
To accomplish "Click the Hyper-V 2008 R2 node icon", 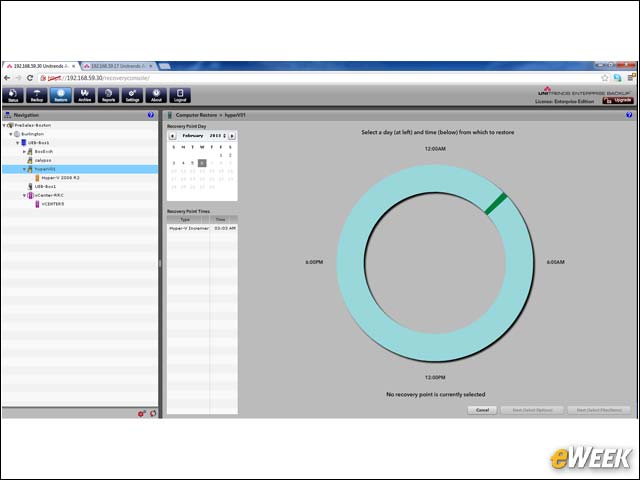I will pos(37,178).
